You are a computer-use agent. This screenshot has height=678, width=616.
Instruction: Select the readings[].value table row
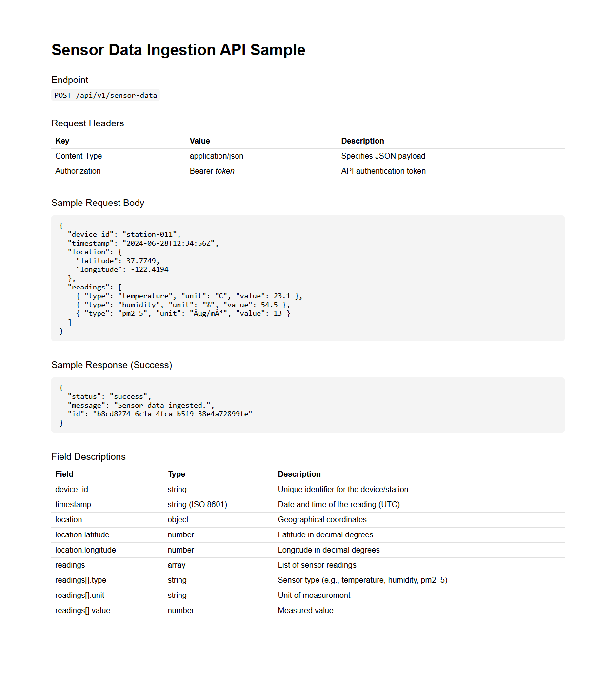pyautogui.click(x=83, y=610)
